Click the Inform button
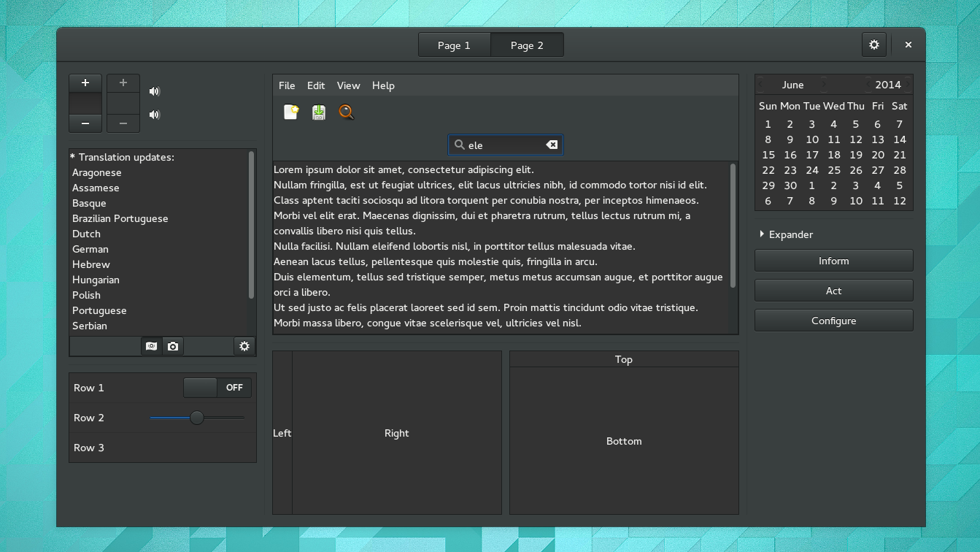 click(834, 261)
